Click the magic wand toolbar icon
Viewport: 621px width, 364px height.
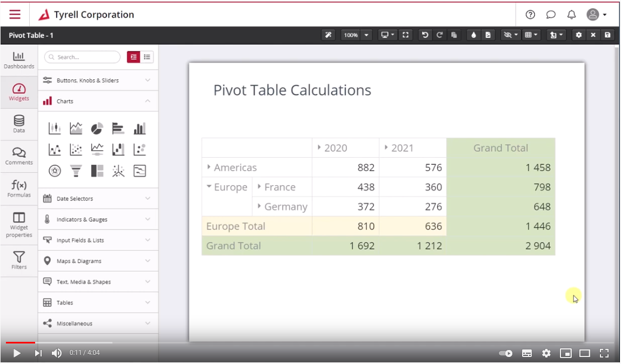[x=328, y=35]
